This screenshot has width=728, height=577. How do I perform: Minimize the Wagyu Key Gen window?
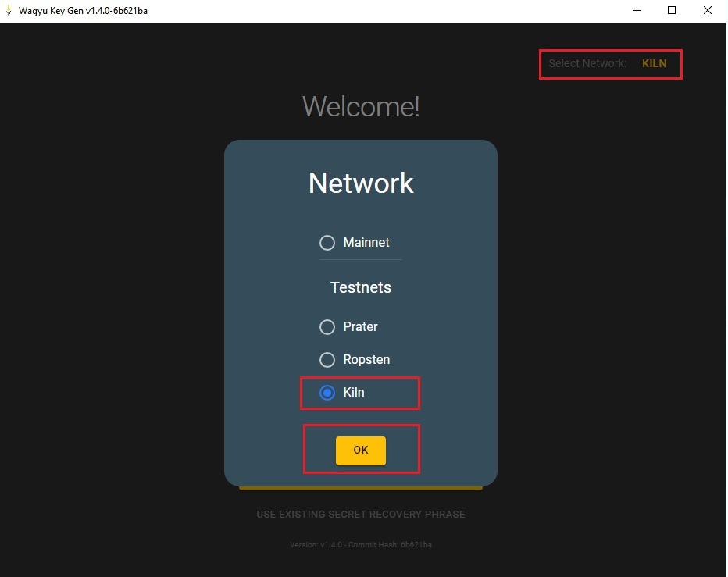[x=637, y=10]
